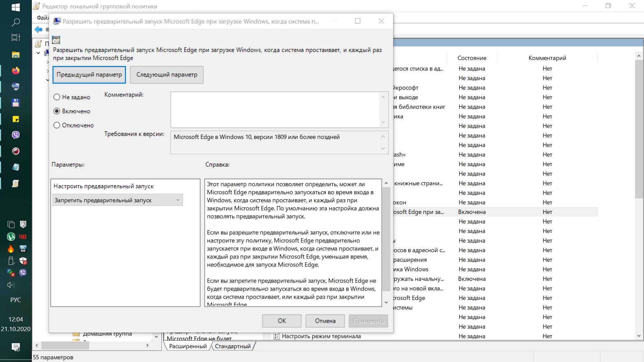Viewport: 644px width, 362px height.
Task: Open Task View on the taskbar
Action: point(15,38)
